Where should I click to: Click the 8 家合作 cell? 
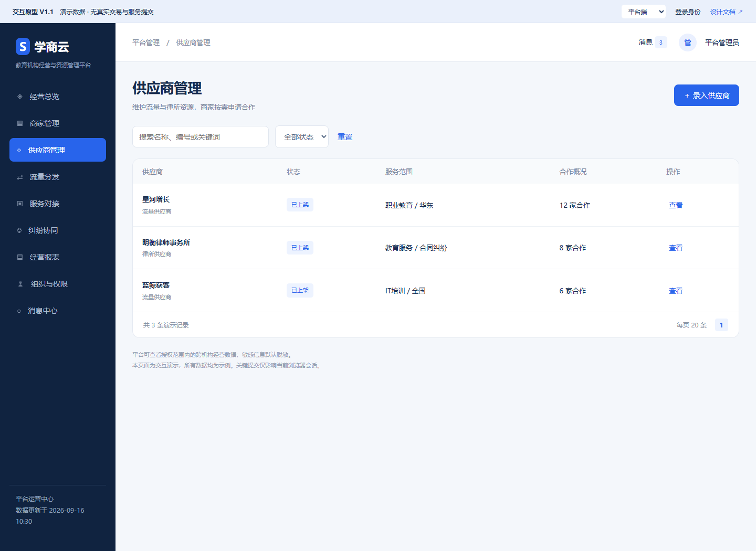[573, 248]
